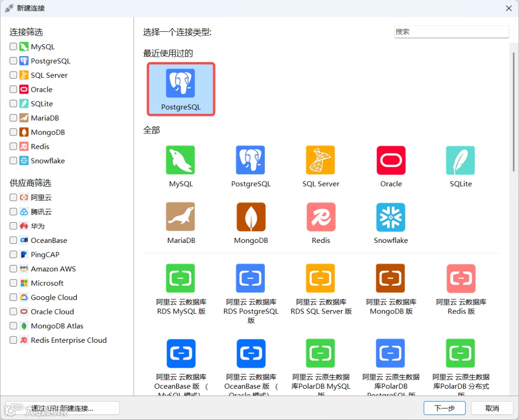Screen dimensions: 519x420
Task: Pick 阿里云 云数据库 Redis 版 icon
Action: click(x=461, y=278)
